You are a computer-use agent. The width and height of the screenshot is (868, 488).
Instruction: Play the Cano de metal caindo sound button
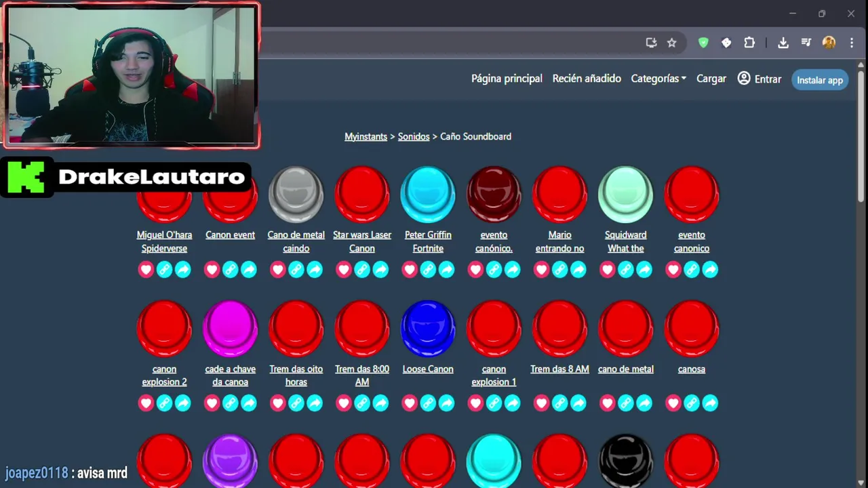pos(296,195)
